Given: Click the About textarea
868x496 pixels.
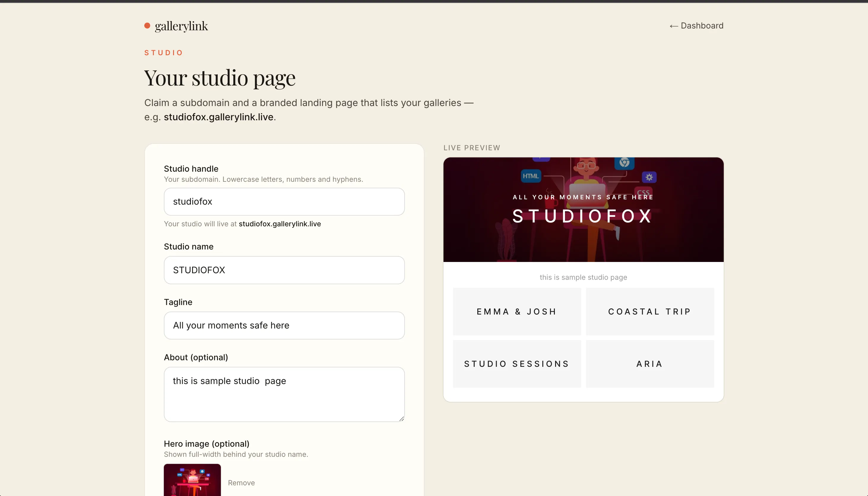Looking at the screenshot, I should coord(284,394).
